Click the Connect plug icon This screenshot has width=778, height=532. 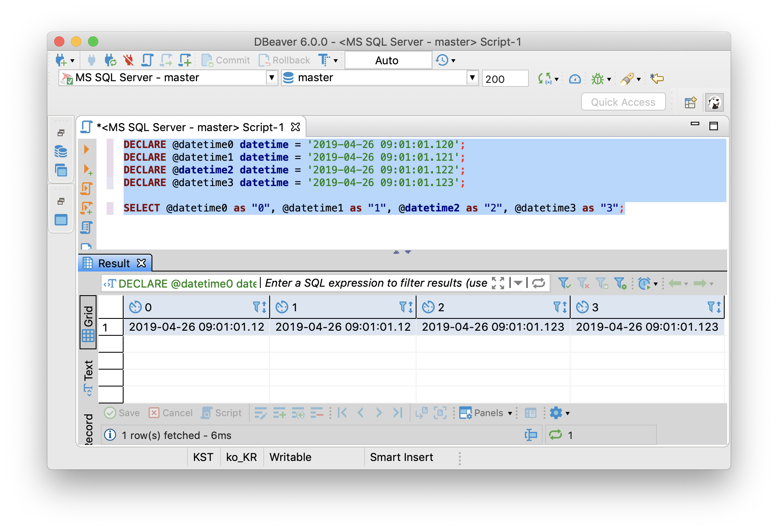coord(91,60)
